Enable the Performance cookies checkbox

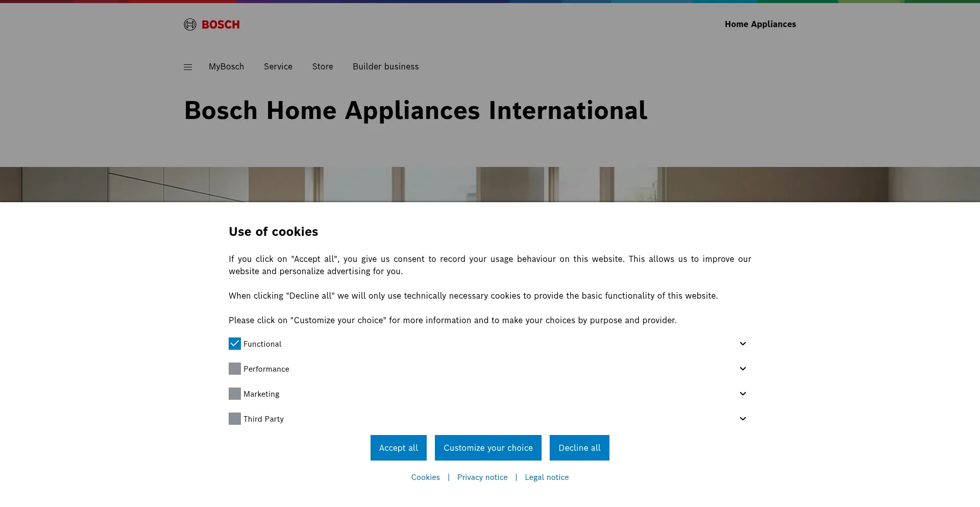pos(234,369)
